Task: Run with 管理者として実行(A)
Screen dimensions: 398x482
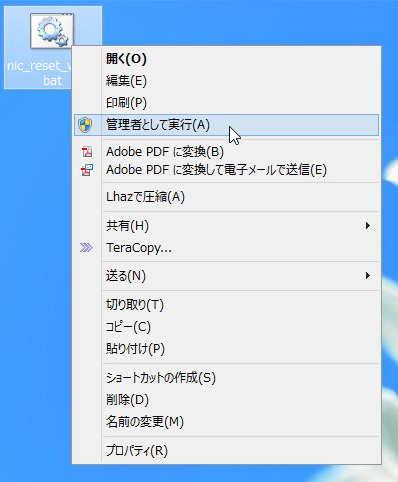Action: coord(226,125)
